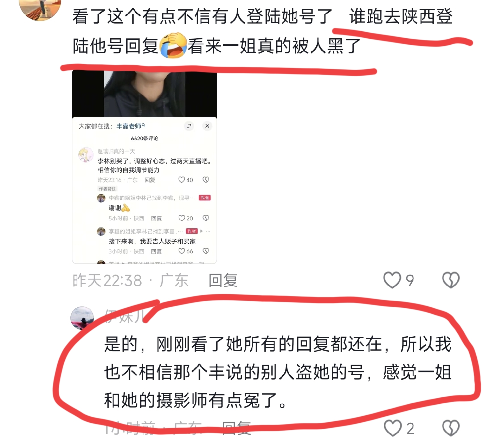This screenshot has width=483, height=448.
Task: Reply to the bottom 广东 comment
Action: pyautogui.click(x=237, y=428)
